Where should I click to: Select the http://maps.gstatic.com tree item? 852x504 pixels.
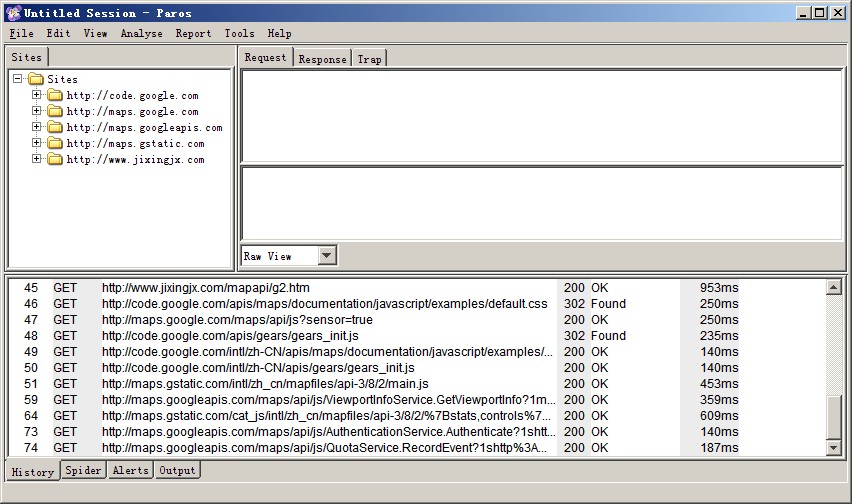[x=135, y=143]
